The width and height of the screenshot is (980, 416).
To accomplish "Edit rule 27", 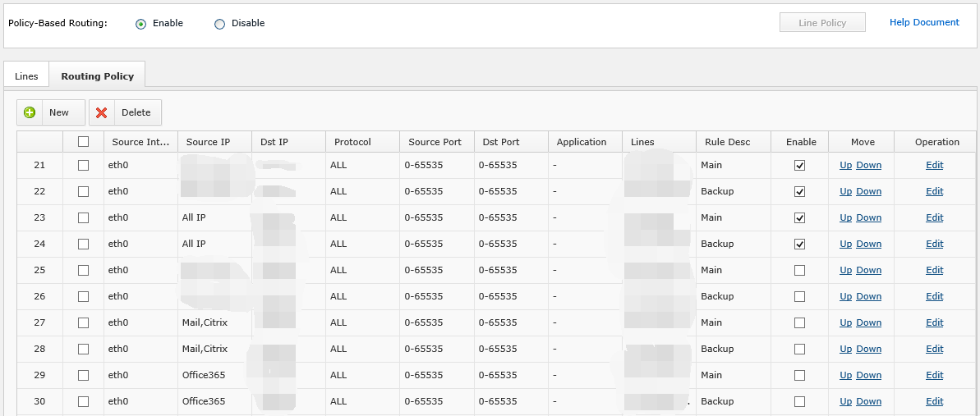I will point(934,322).
